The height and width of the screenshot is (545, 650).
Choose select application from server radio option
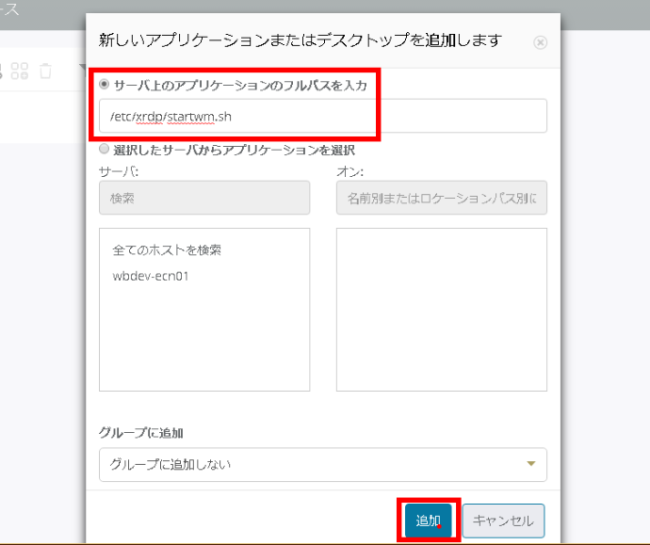pyautogui.click(x=105, y=148)
